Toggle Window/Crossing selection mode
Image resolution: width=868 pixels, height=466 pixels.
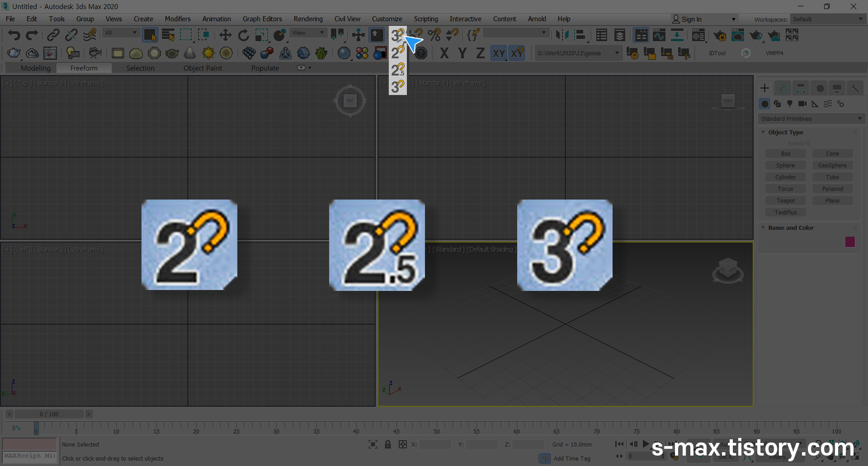point(203,35)
